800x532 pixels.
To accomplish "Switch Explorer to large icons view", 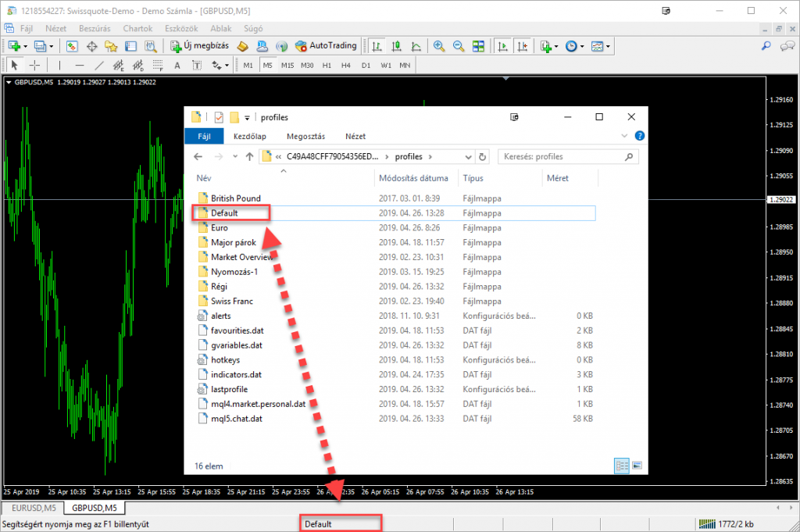I will (x=637, y=466).
